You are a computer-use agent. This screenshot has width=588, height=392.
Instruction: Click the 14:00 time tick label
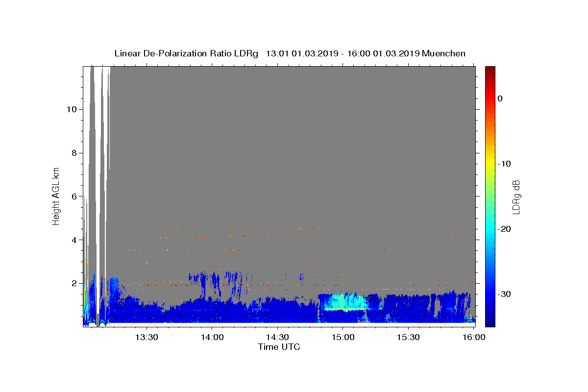(212, 338)
